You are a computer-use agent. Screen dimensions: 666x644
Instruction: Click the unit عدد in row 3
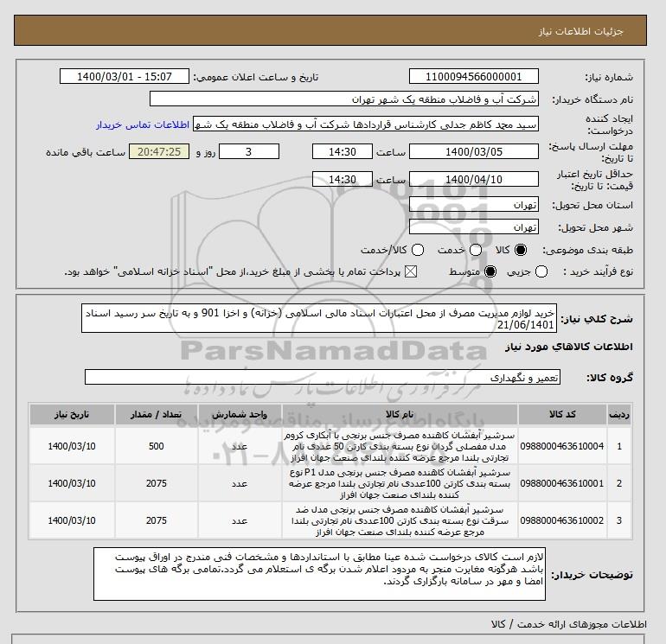pos(240,520)
